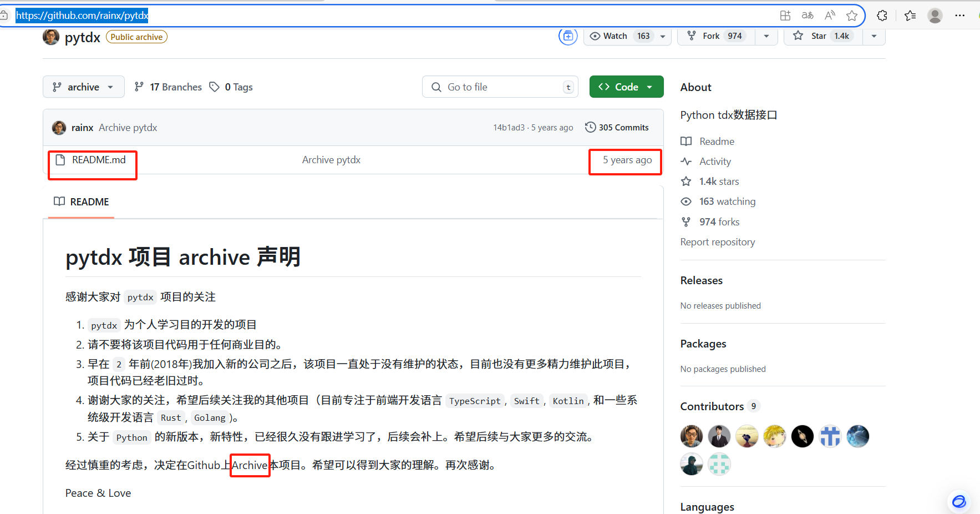Screen dimensions: 980x514
Task: Open the translate page icon
Action: click(808, 16)
